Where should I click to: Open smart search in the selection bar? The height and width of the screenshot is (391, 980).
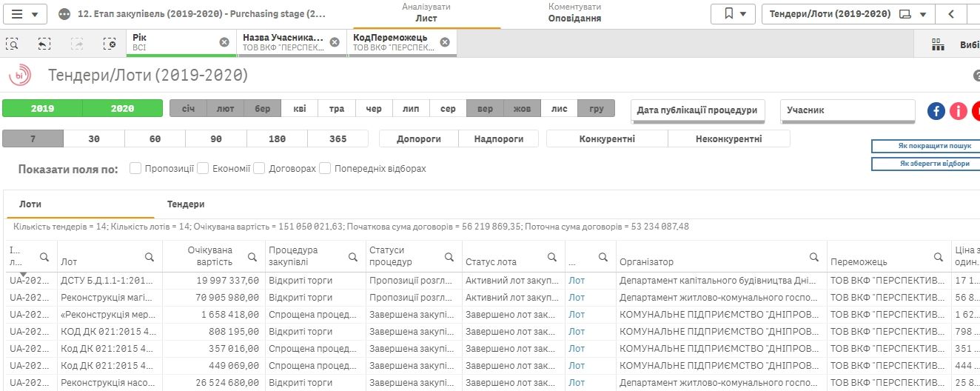[13, 44]
